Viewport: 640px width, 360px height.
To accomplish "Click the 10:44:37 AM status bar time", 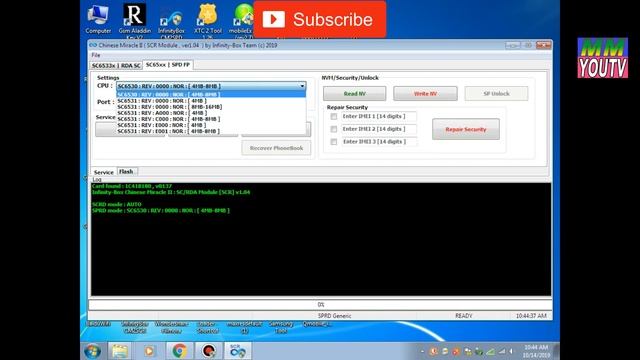I will pos(531,316).
